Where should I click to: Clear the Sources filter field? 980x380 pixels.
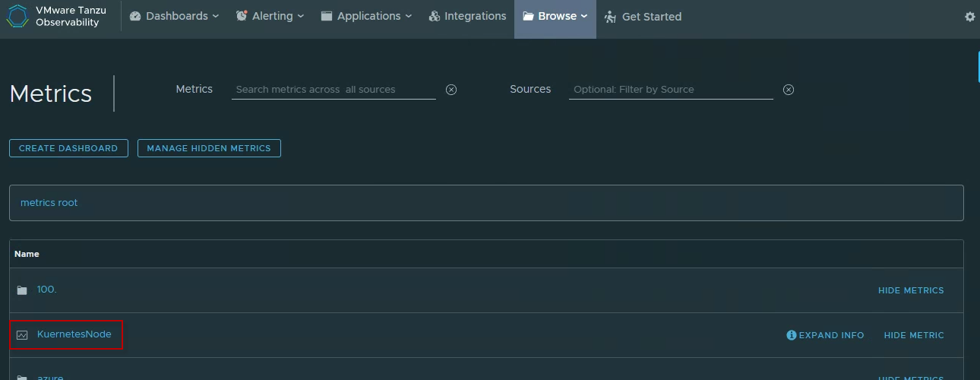789,90
